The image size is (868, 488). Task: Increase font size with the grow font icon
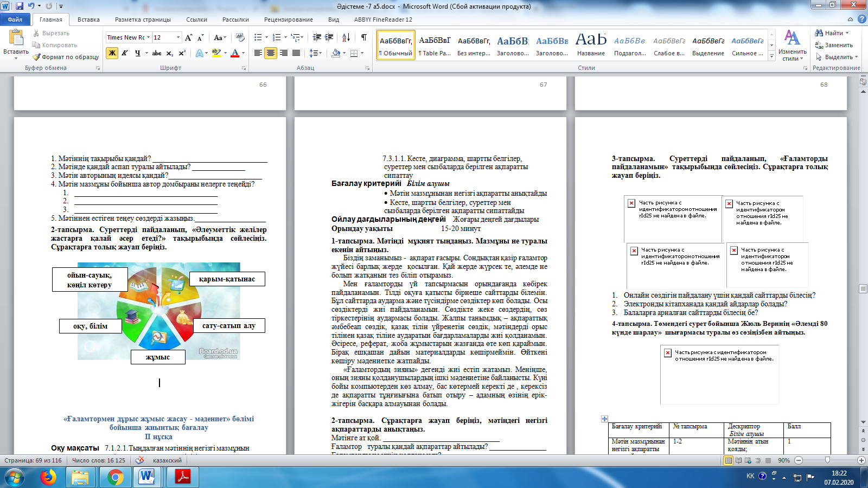point(189,37)
